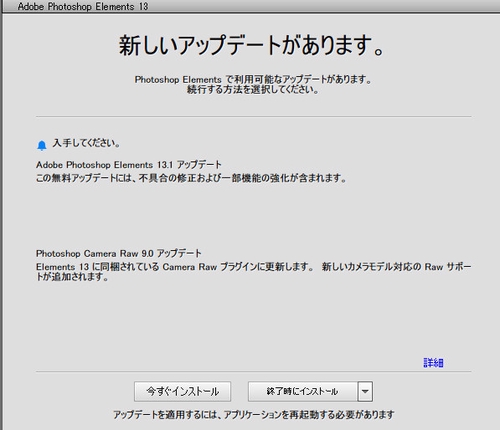Click the Adobe Photoshop Elements 13 title bar
The width and height of the screenshot is (500, 430).
[x=250, y=6]
